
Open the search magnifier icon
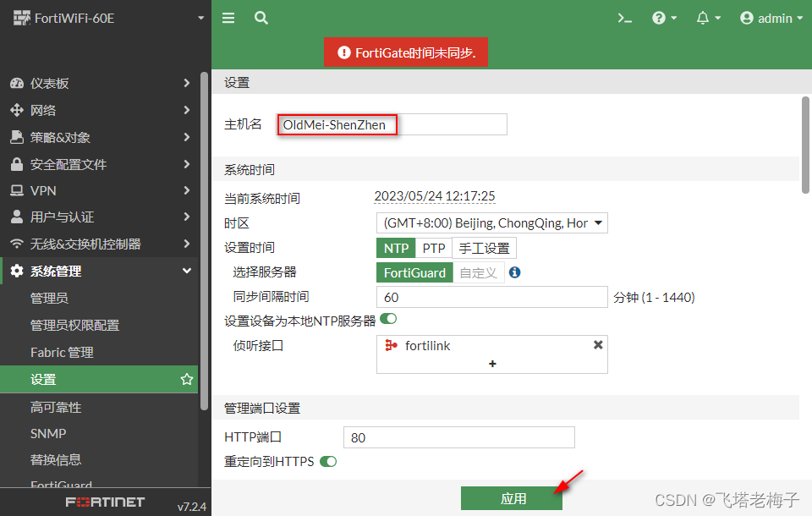[x=261, y=18]
